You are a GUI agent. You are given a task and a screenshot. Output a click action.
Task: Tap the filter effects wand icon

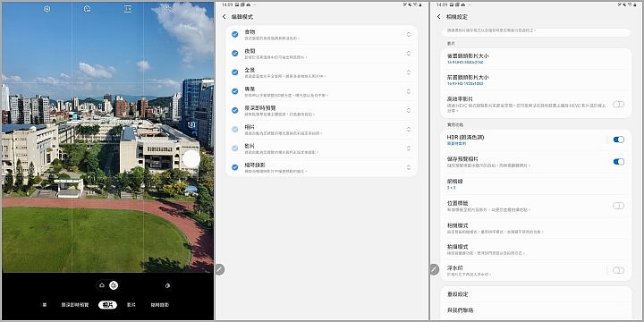167,9
